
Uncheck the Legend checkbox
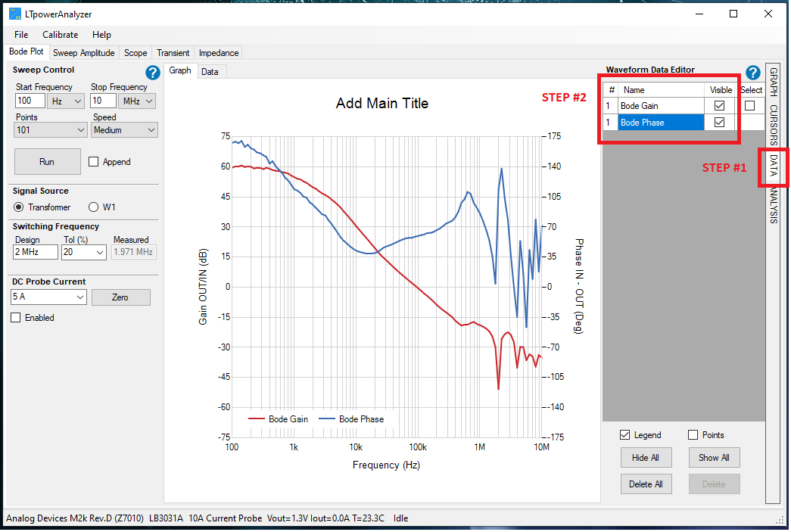click(x=625, y=435)
